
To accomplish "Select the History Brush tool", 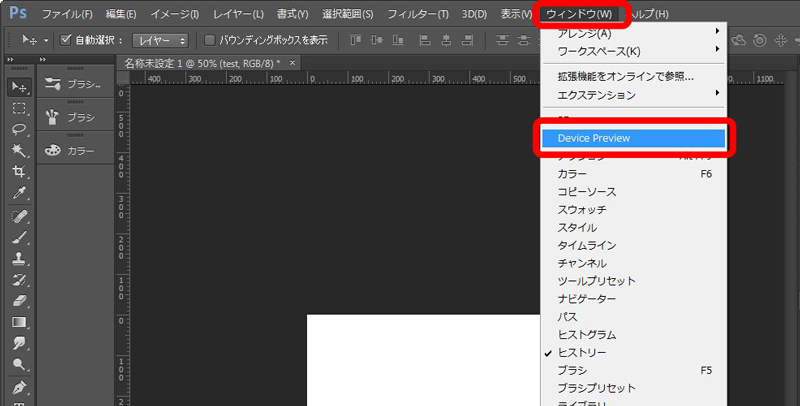I will pos(19,280).
